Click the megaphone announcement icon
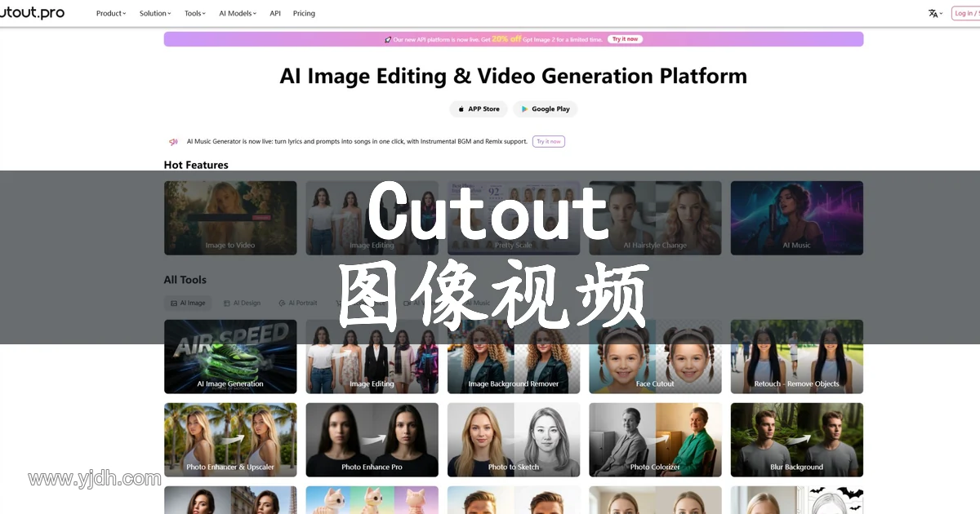980x514 pixels. tap(173, 142)
